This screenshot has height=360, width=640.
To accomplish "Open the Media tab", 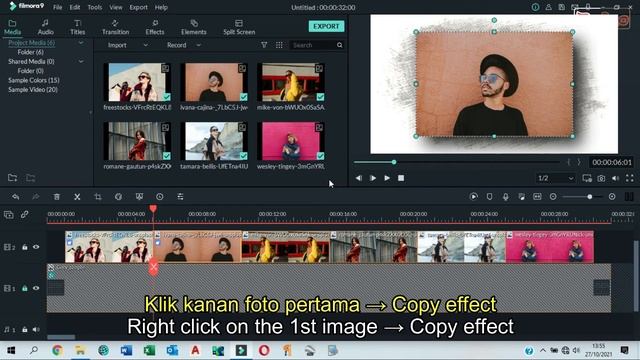I will (12, 27).
